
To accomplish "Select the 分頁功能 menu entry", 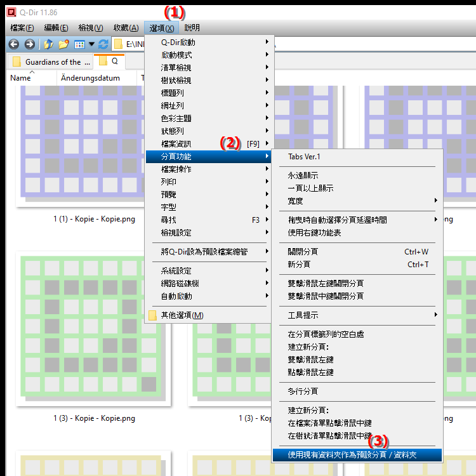I will (x=209, y=157).
